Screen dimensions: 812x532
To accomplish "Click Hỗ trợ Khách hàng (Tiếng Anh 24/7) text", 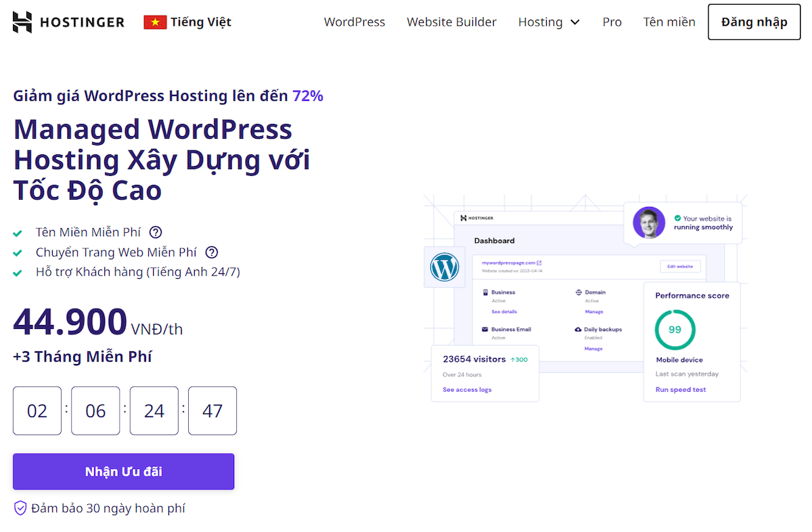I will pyautogui.click(x=138, y=272).
